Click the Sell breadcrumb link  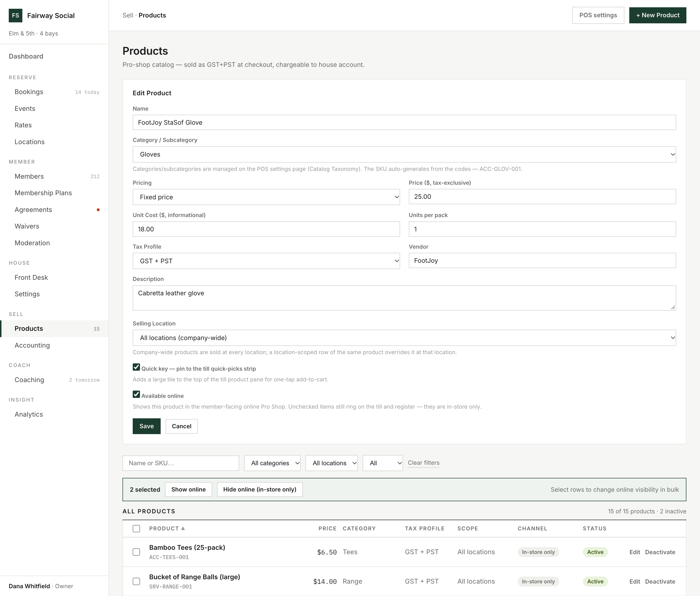click(128, 15)
